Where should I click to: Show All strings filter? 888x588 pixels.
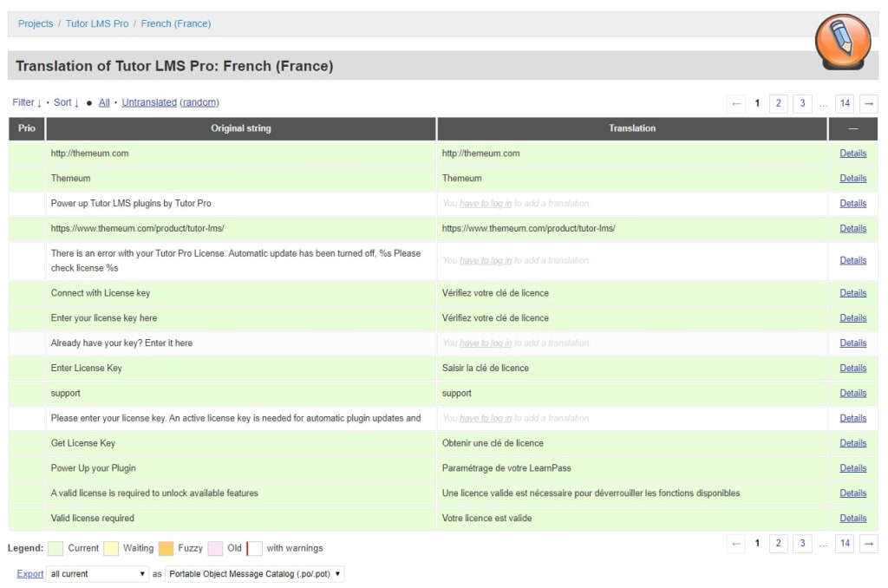coord(104,102)
